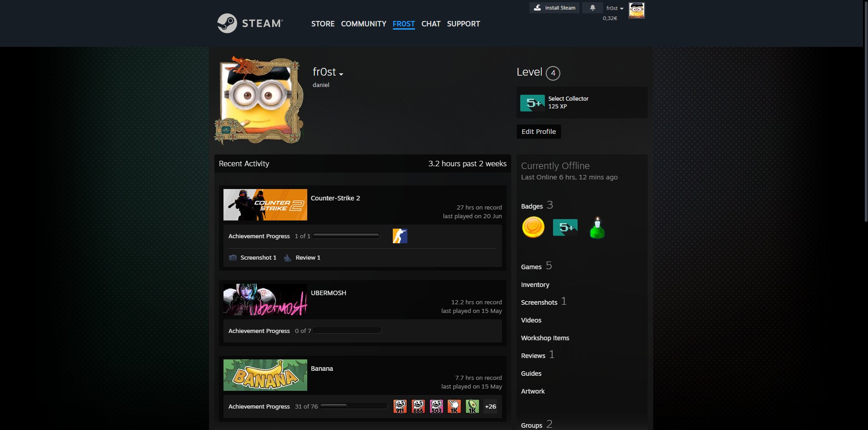The height and width of the screenshot is (430, 868).
Task: Click the gold coin badge
Action: [533, 227]
